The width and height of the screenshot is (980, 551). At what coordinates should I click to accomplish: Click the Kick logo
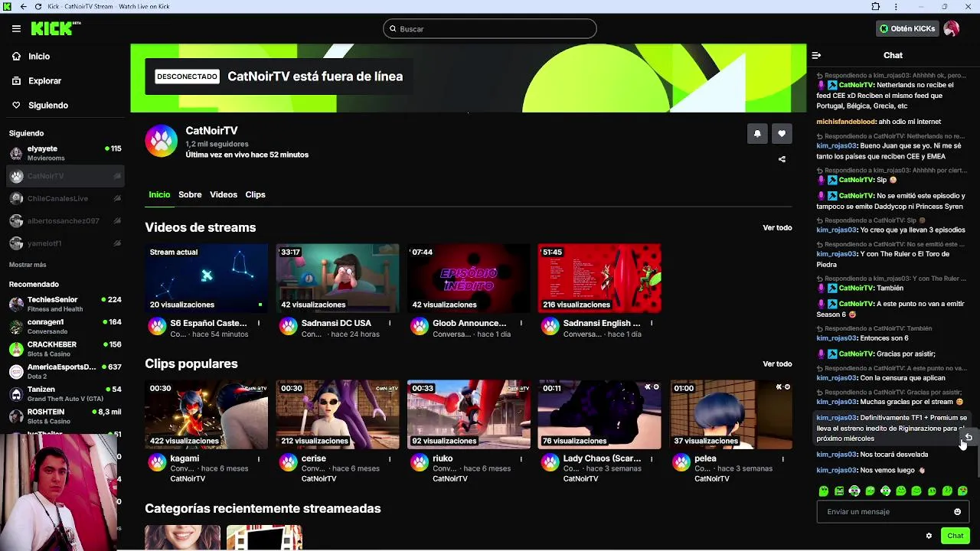55,28
